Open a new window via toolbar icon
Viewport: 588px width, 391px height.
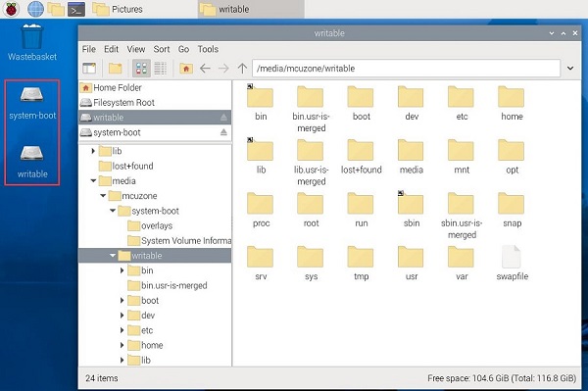[89, 69]
